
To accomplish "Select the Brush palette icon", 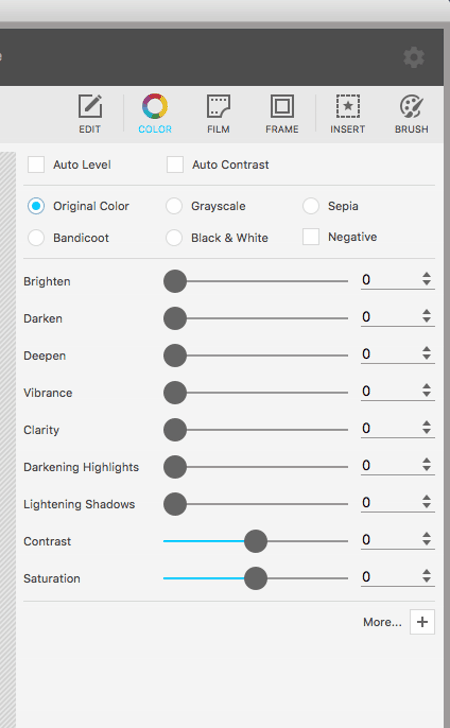I will (411, 106).
